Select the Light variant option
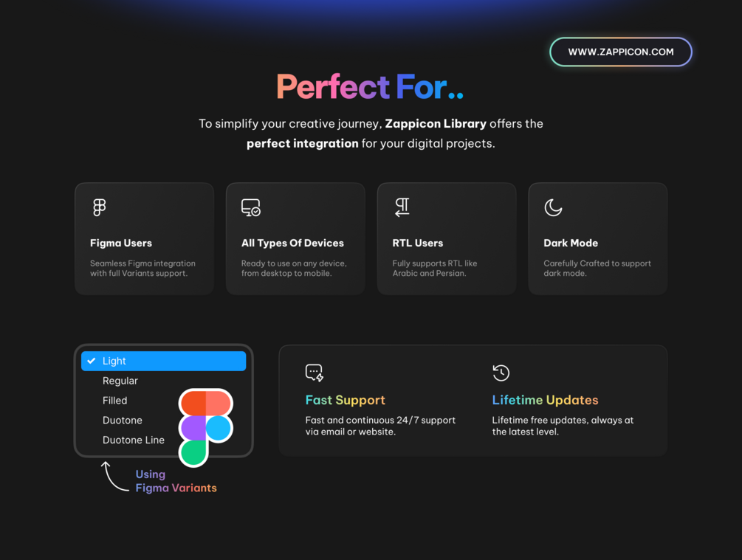 click(164, 361)
